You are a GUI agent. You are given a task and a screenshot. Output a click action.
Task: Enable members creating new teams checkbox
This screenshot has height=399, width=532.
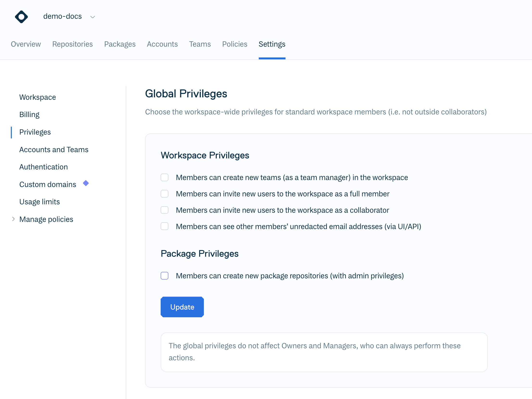[x=165, y=178]
